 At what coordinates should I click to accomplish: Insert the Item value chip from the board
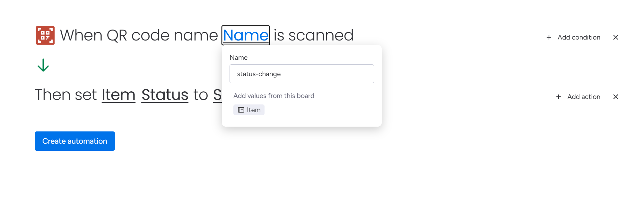[249, 110]
